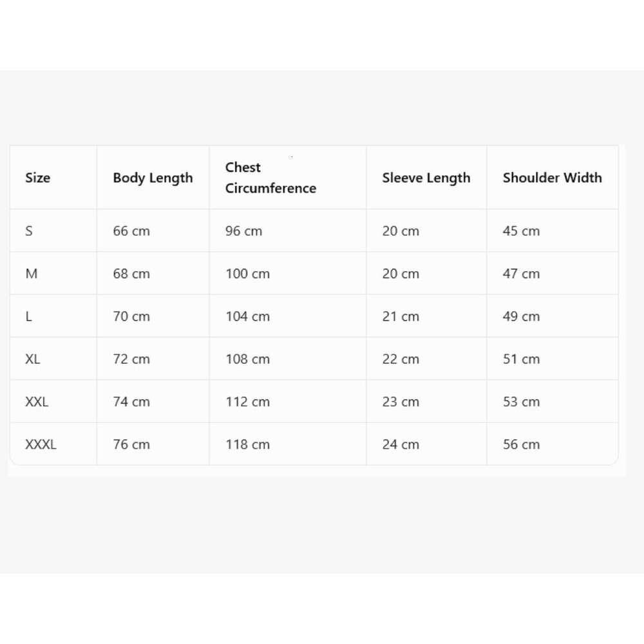The image size is (644, 644).
Task: Click the Sleeve Length column header
Action: point(426,178)
